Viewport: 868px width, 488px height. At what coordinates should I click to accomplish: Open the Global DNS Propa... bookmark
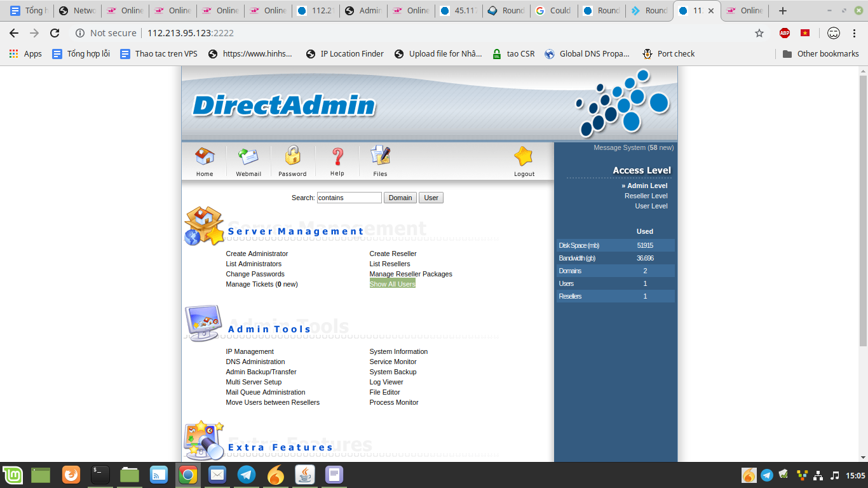pyautogui.click(x=587, y=54)
